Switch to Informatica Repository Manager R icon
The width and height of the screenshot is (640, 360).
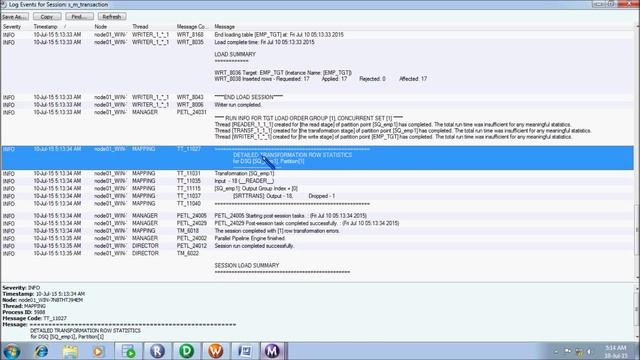coord(157,351)
